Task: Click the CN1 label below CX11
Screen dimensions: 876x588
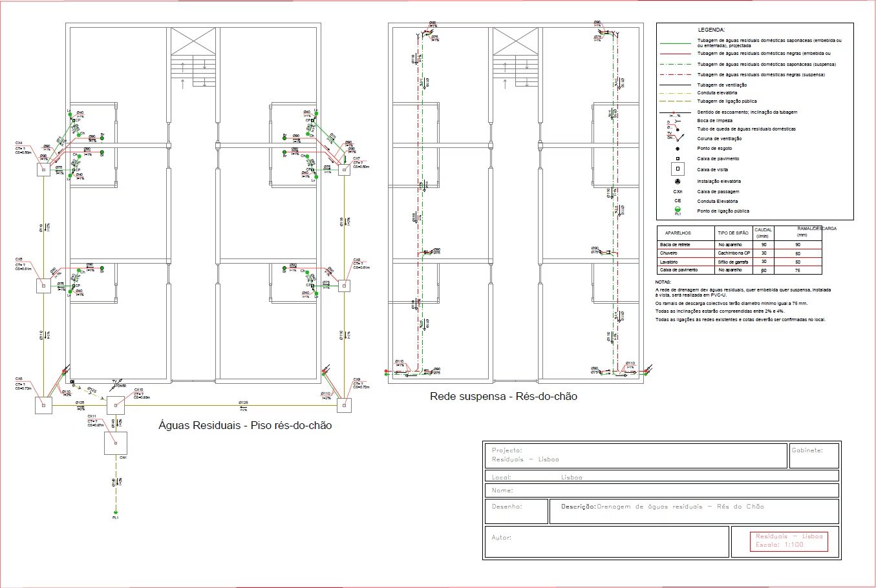Action: [x=123, y=457]
